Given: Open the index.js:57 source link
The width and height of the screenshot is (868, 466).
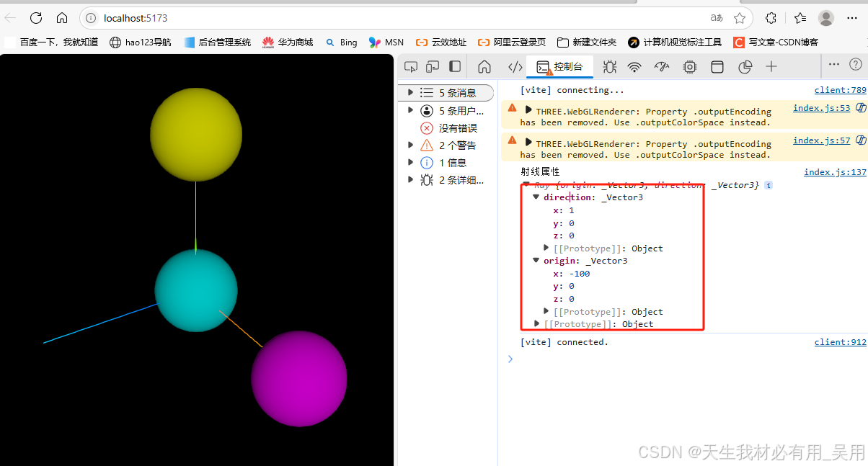Looking at the screenshot, I should tap(821, 141).
